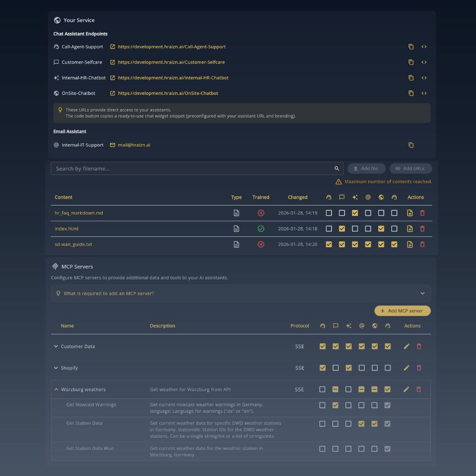Delete the hr_faq_markdown.md file
This screenshot has height=476, width=476.
[422, 213]
